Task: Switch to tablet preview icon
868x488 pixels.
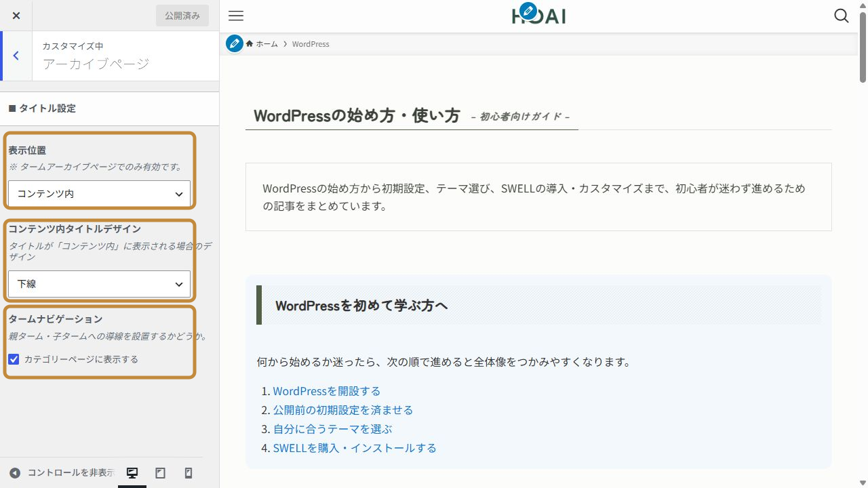Action: coord(161,473)
